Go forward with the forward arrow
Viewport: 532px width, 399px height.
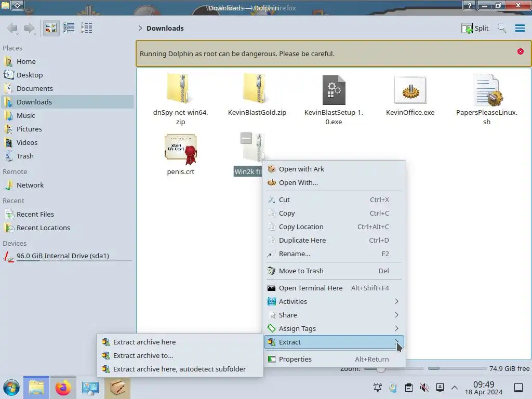coord(30,28)
